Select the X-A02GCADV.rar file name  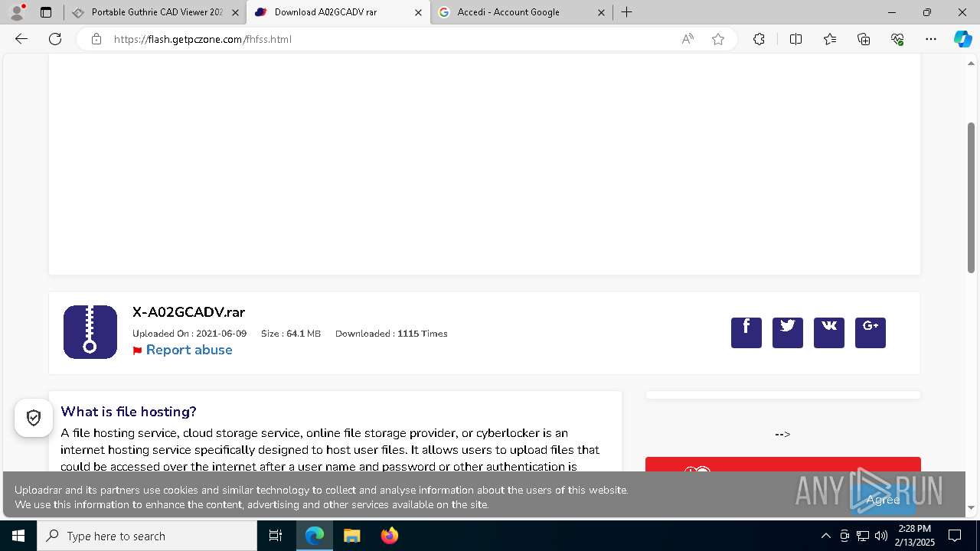[x=188, y=312]
